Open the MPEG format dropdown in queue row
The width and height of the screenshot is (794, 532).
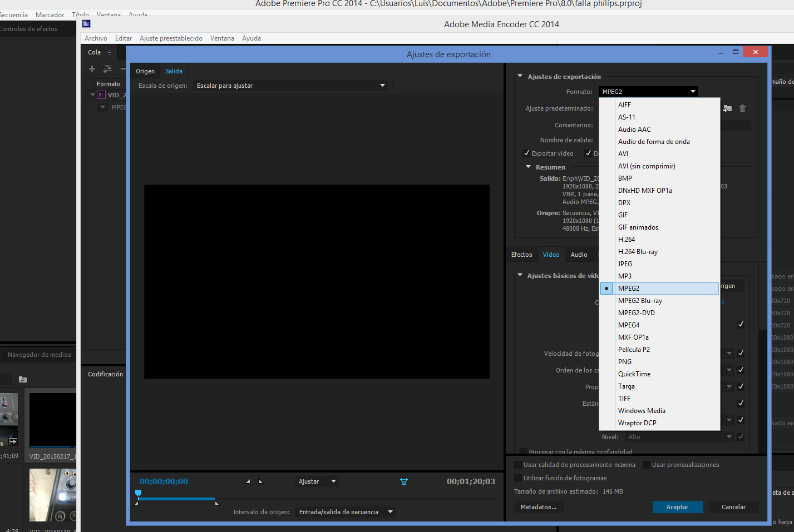pyautogui.click(x=103, y=107)
